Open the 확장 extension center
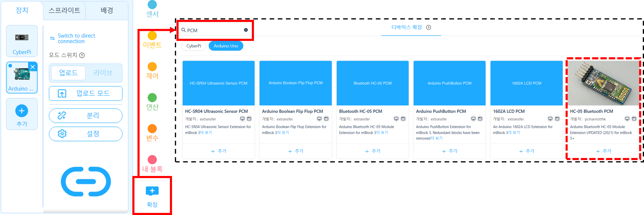Viewport: 644px width, 215px height. point(152,196)
